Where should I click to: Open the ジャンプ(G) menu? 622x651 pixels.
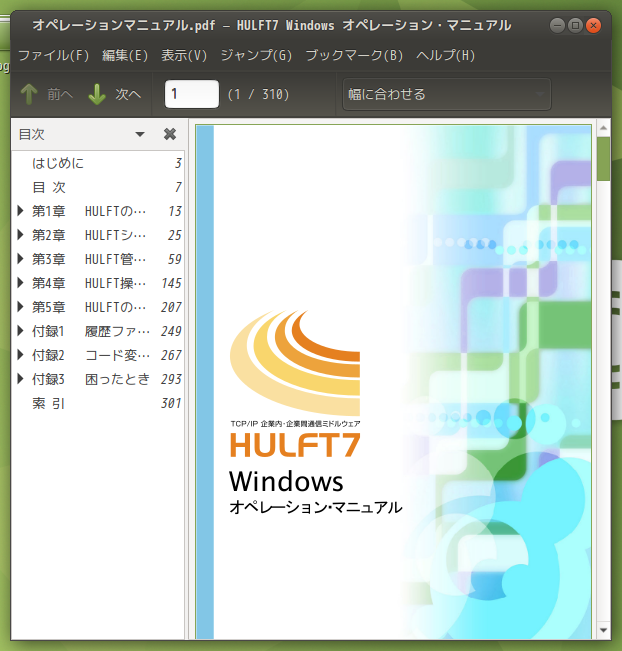(256, 55)
